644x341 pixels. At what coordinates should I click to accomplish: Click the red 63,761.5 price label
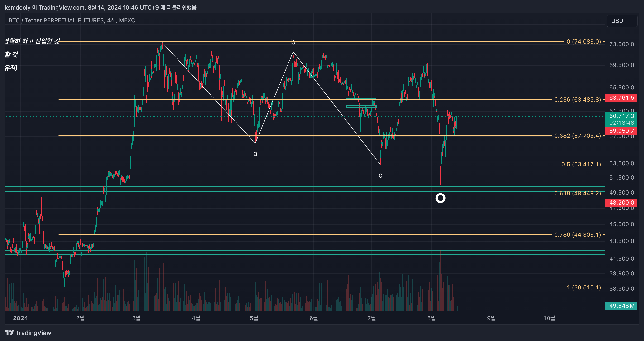coord(621,97)
